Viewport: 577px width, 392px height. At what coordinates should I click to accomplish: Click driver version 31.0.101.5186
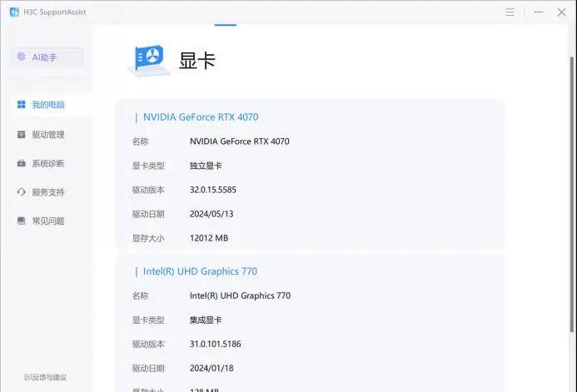[x=216, y=345]
